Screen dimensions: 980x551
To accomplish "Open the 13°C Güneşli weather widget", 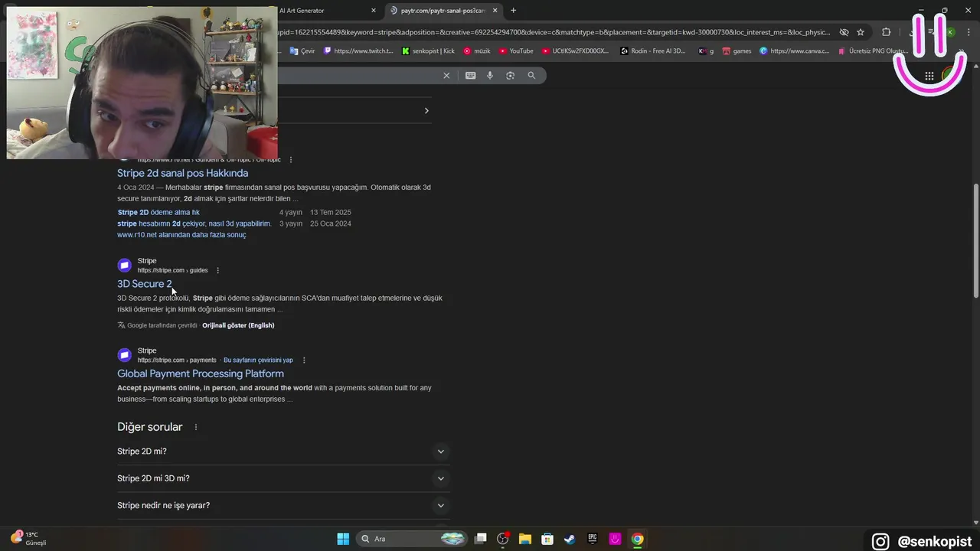I will pos(29,539).
